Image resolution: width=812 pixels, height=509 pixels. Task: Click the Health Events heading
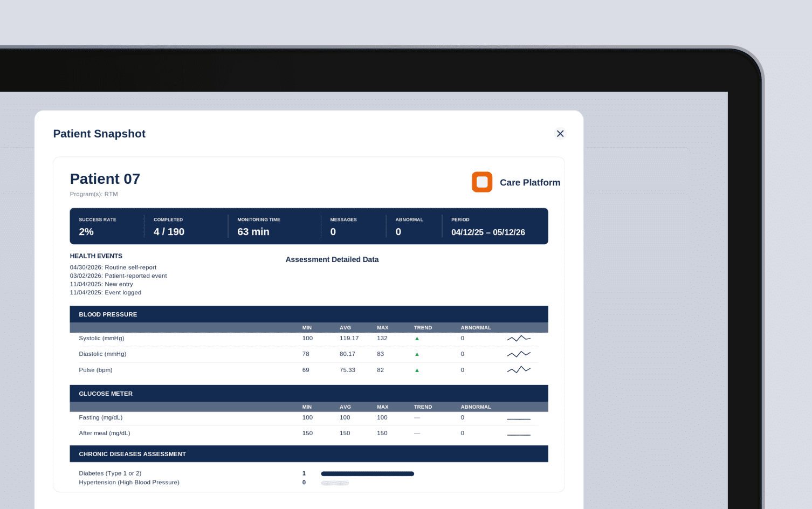click(96, 256)
